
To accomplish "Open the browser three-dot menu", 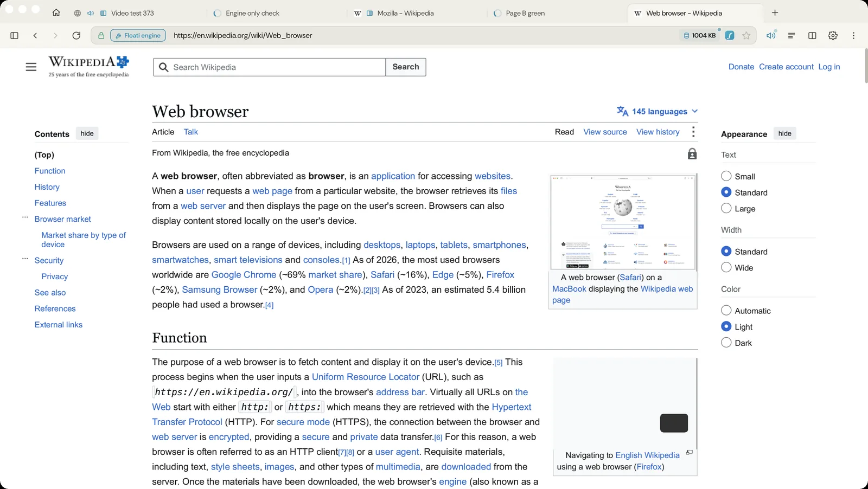I will [x=853, y=35].
